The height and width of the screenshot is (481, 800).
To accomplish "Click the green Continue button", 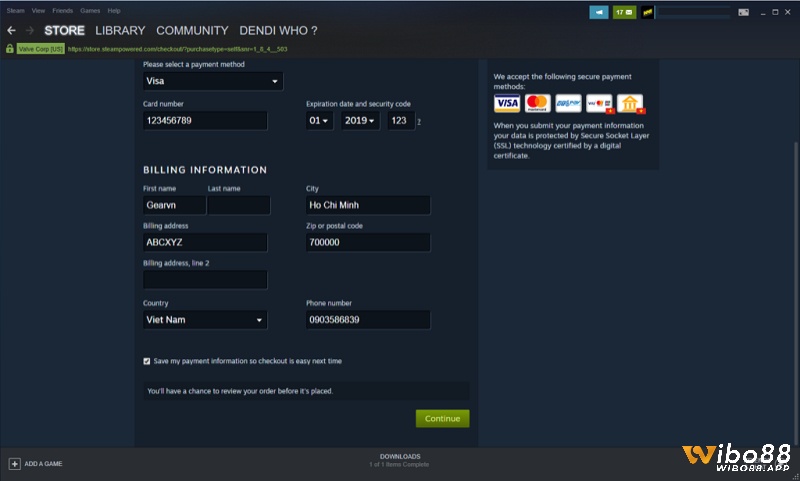I will [x=442, y=419].
